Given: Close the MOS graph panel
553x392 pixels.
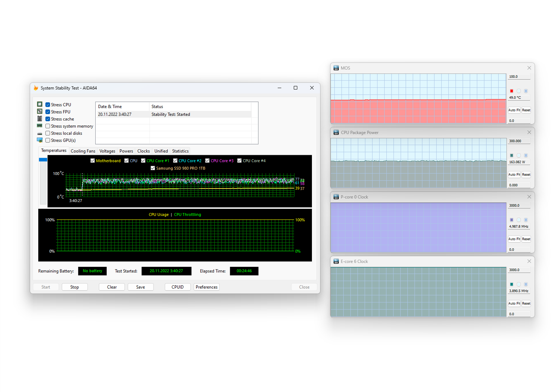Looking at the screenshot, I should (x=529, y=68).
